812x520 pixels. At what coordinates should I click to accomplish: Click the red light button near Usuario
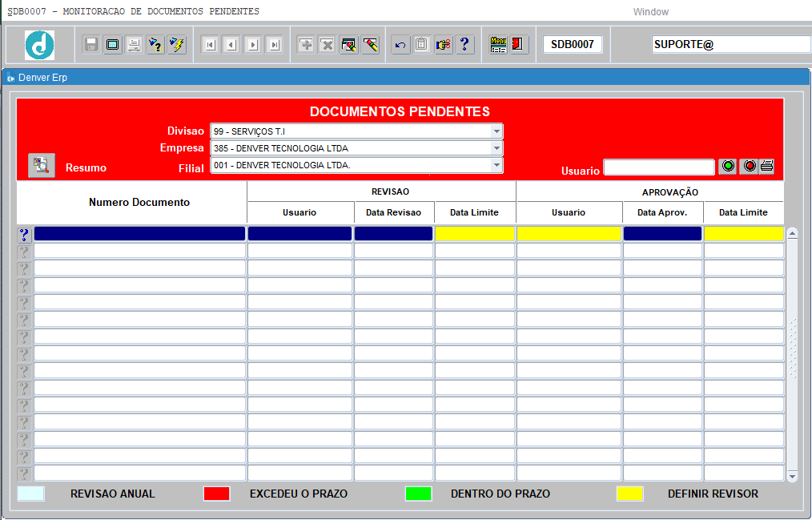pyautogui.click(x=749, y=166)
